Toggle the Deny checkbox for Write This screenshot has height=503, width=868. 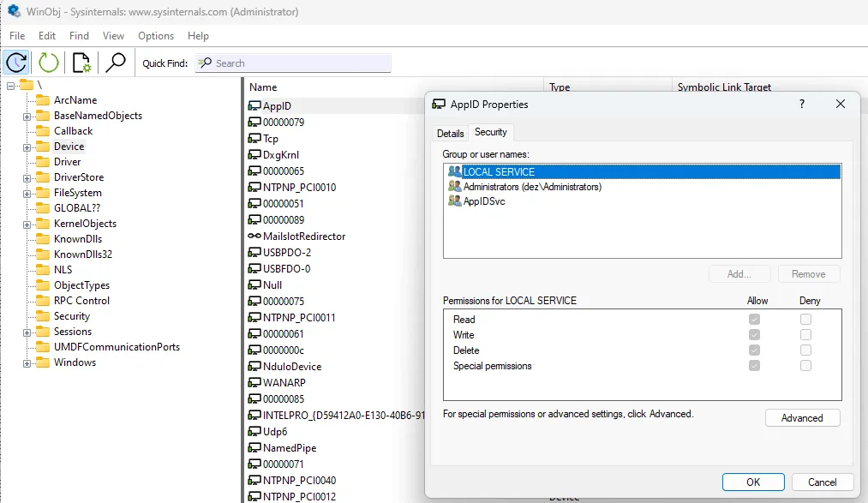805,335
